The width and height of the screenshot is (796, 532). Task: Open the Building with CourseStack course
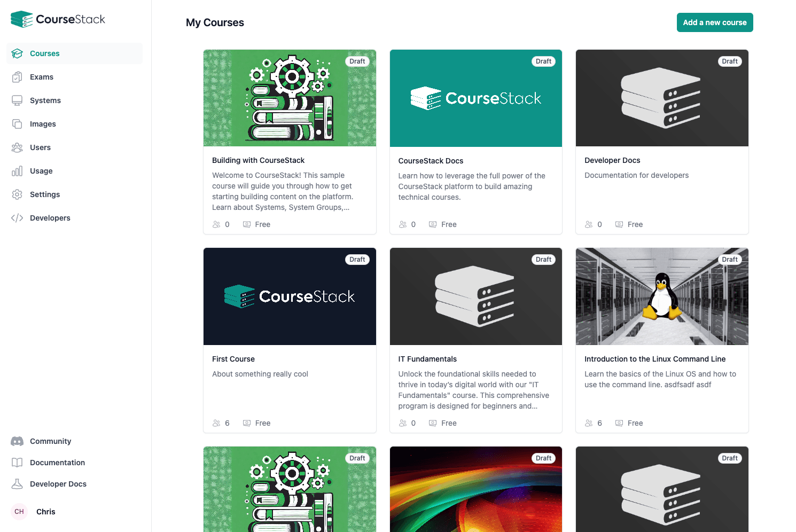pyautogui.click(x=258, y=160)
